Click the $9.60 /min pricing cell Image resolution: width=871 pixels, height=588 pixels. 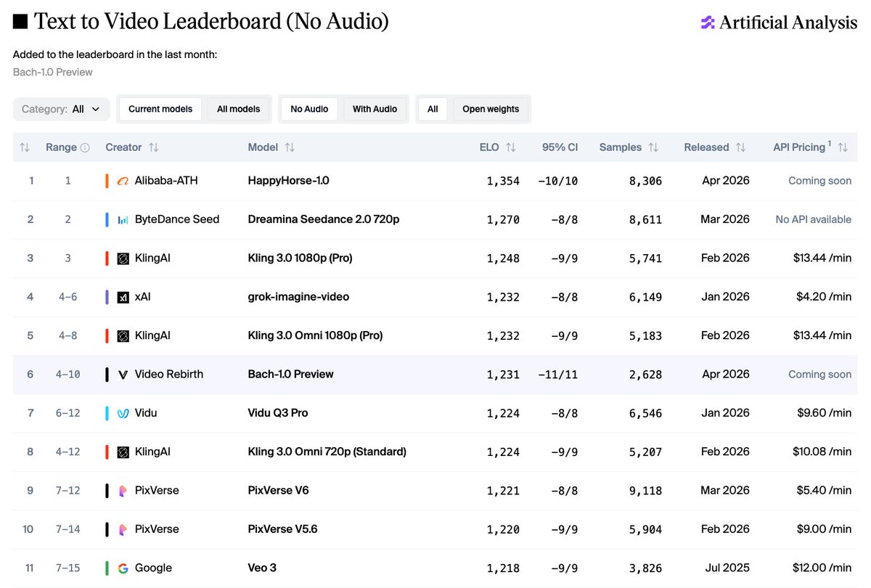point(824,413)
